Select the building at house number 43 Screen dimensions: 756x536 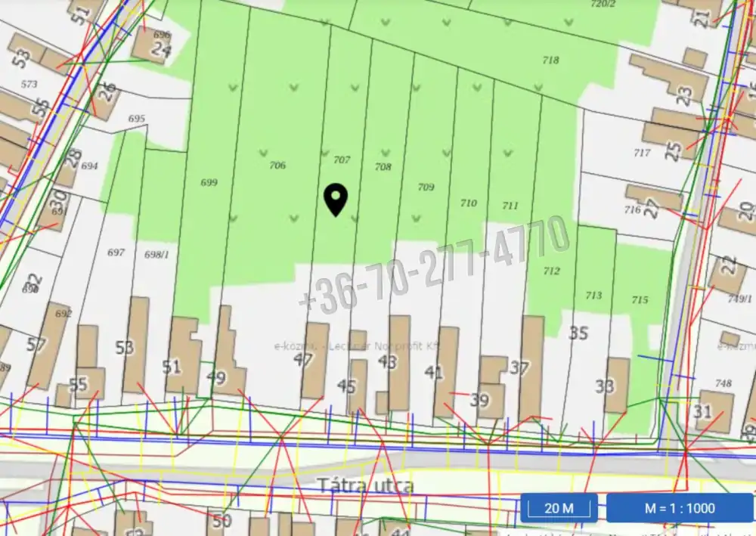click(398, 361)
